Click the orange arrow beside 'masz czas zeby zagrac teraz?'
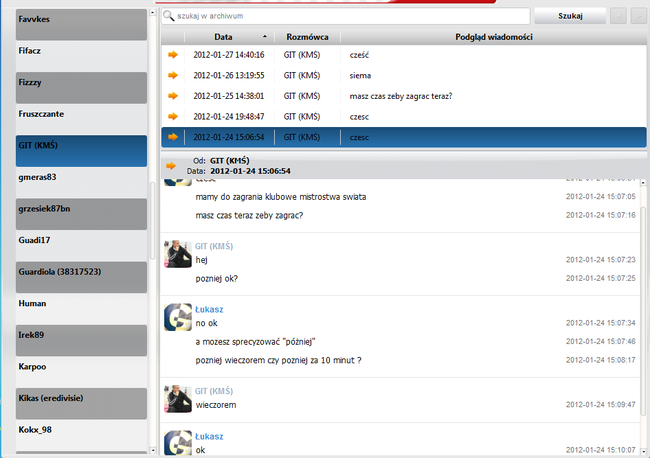Screen dimensions: 650x458 172,95
